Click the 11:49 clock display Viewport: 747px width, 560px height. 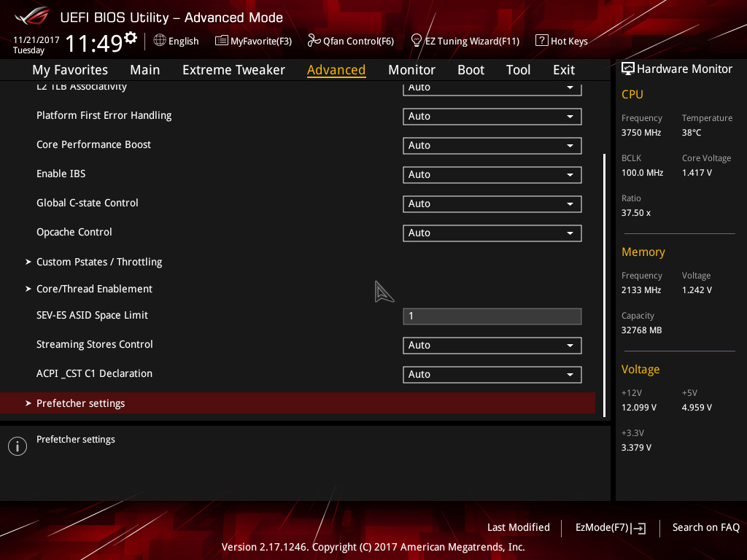(x=94, y=43)
